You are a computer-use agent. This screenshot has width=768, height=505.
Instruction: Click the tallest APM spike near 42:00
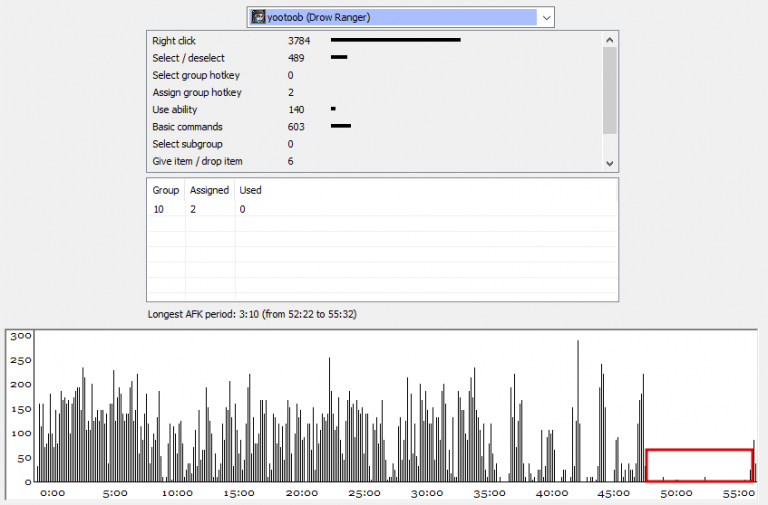point(578,410)
